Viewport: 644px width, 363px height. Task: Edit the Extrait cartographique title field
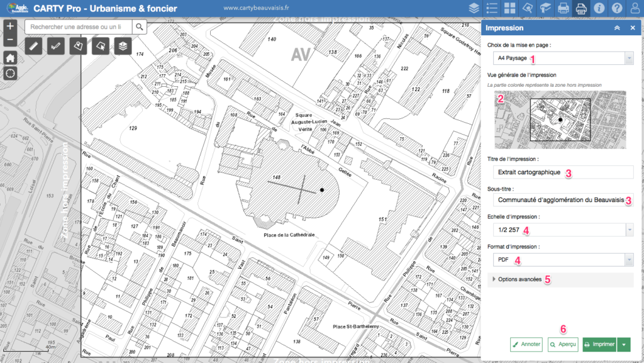(563, 172)
